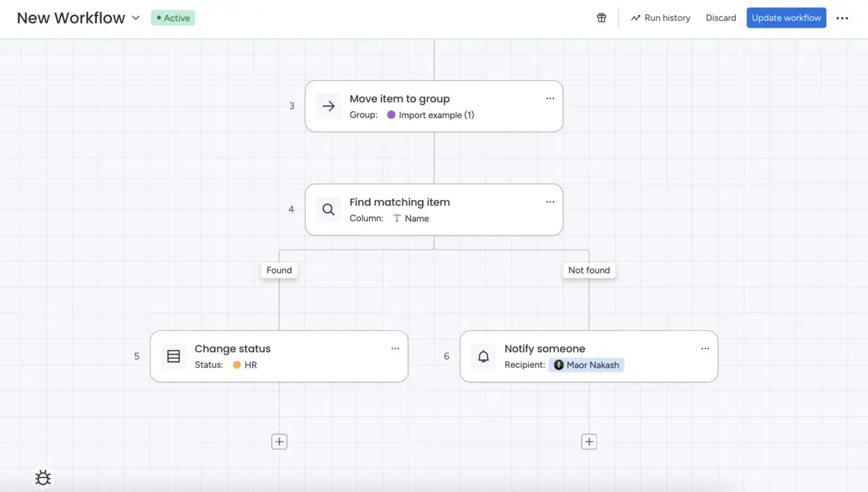Open the bug report icon

pos(43,478)
